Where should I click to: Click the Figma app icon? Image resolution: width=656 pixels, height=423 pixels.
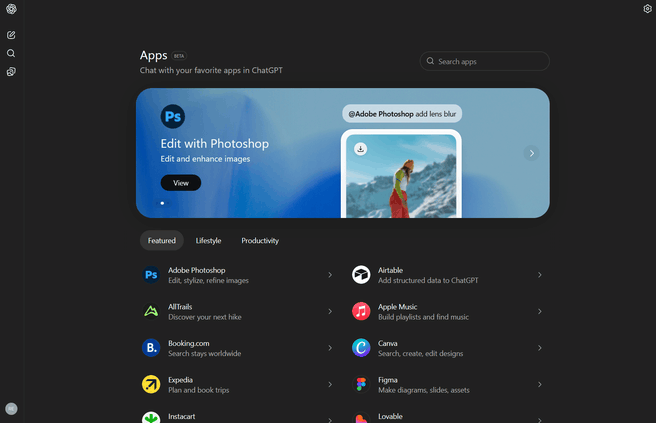tap(361, 385)
